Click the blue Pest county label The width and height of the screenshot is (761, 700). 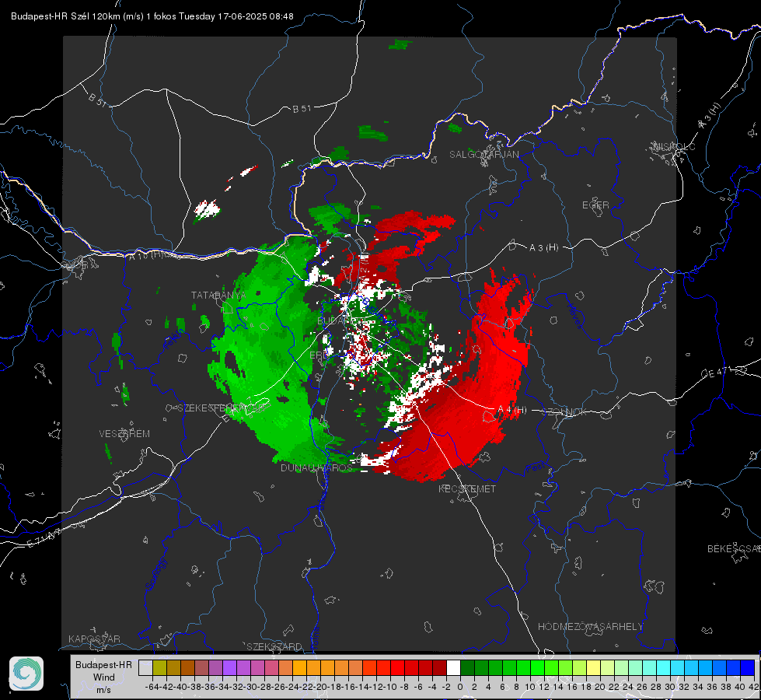536,467
